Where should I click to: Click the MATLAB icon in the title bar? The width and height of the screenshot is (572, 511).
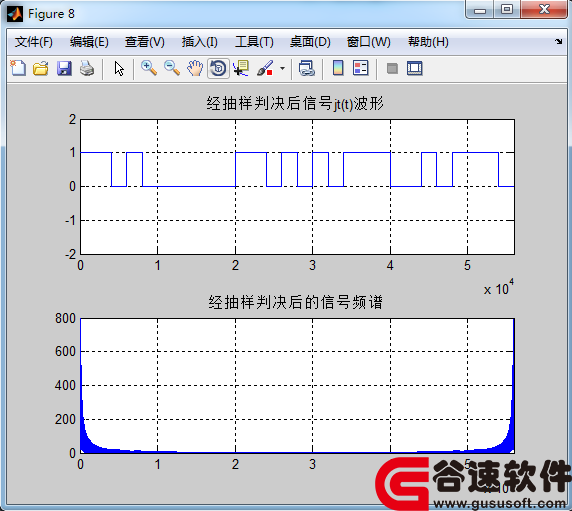[15, 14]
